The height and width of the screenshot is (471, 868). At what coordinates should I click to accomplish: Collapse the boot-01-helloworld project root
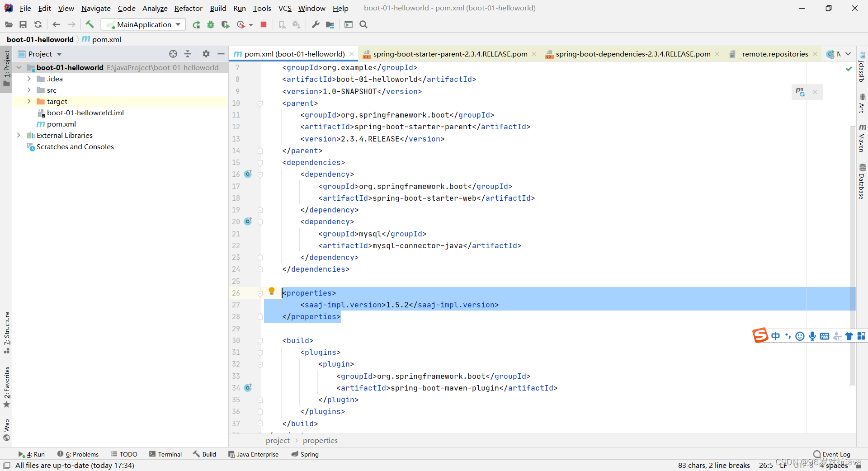click(19, 67)
